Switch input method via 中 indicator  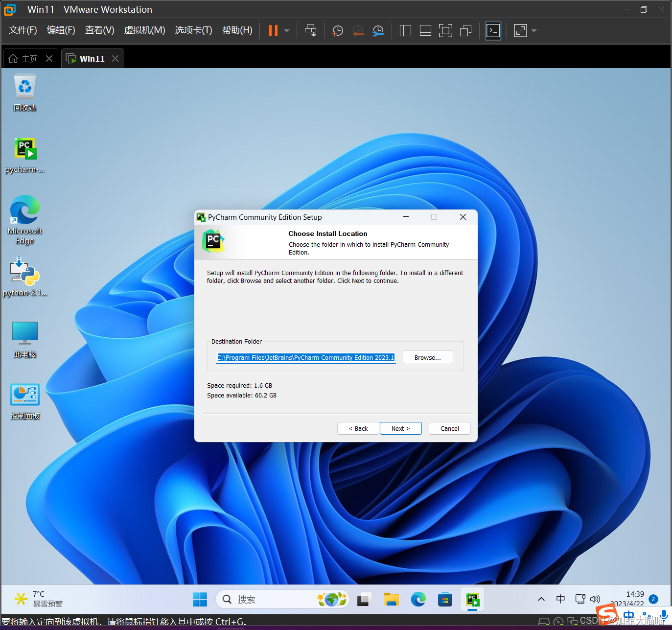coord(561,599)
